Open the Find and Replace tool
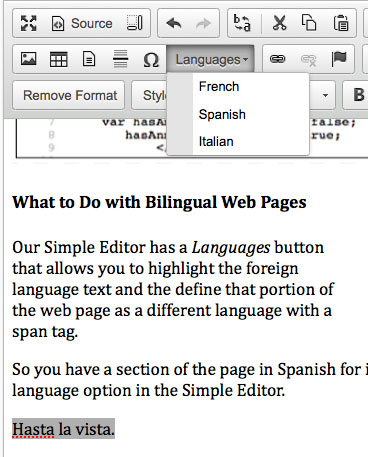368x457 pixels. pyautogui.click(x=242, y=23)
